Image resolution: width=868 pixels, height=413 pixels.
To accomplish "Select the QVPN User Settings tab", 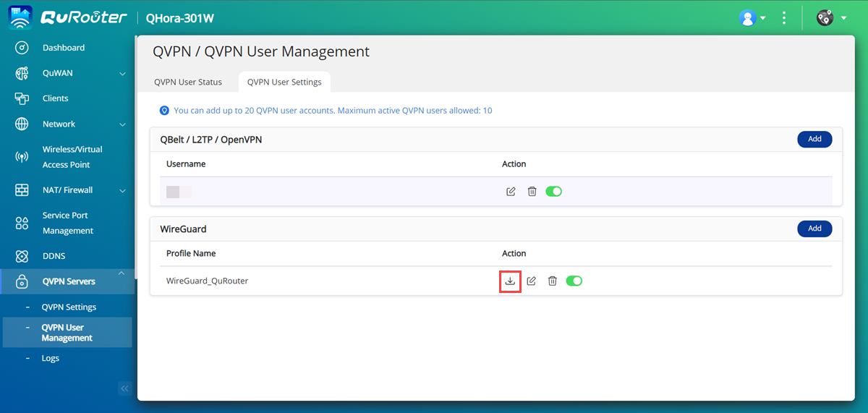I will 284,82.
